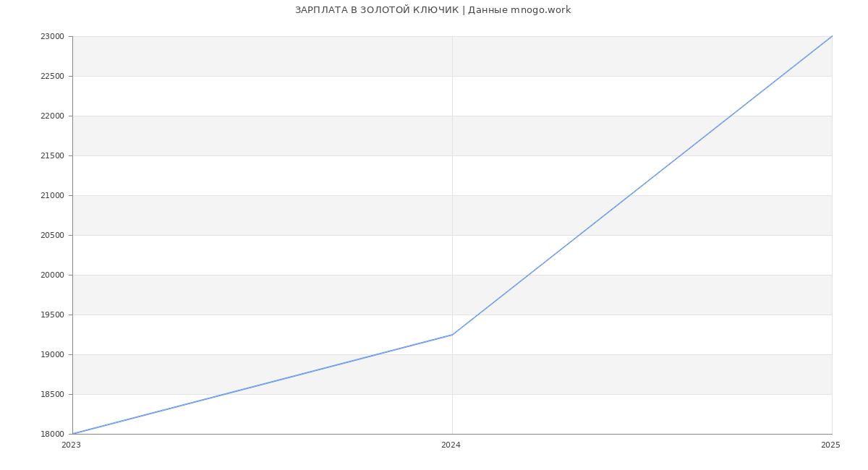Click the 22500 y-axis label
The height and width of the screenshot is (470, 868).
tap(53, 77)
